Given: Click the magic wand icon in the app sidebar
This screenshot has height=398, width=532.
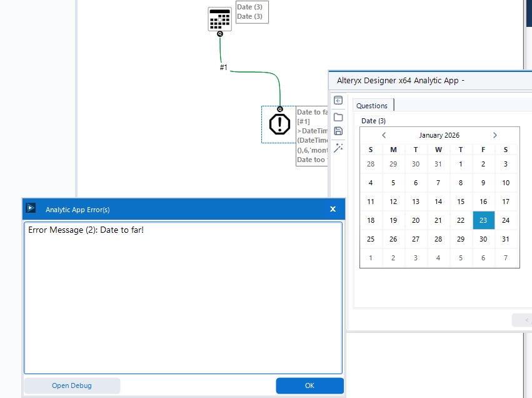Looking at the screenshot, I should [338, 147].
